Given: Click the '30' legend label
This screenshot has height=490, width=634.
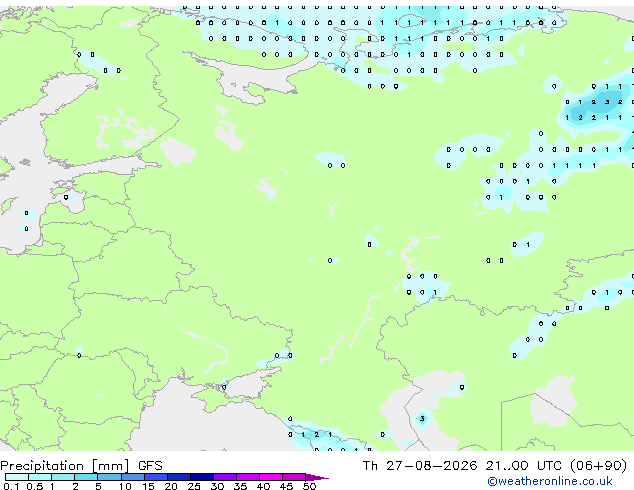Looking at the screenshot, I should tap(218, 486).
